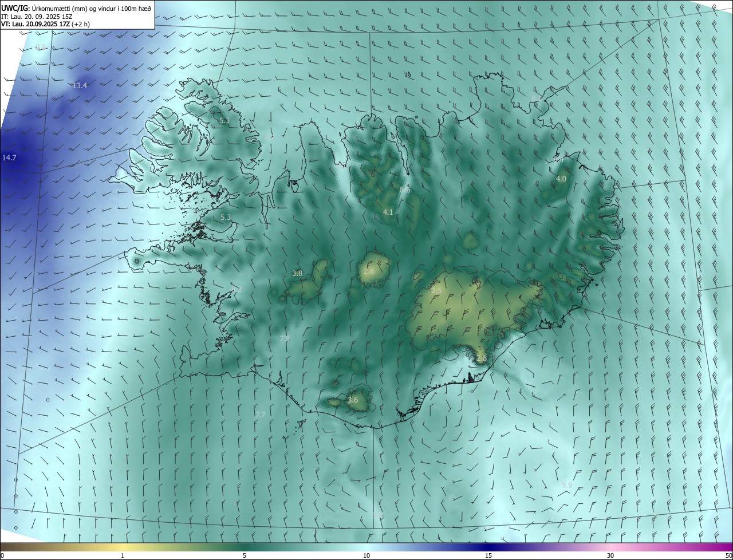Click the 3.6 value on the southern glacier
Viewport: 733px width, 560px height.
tap(353, 400)
